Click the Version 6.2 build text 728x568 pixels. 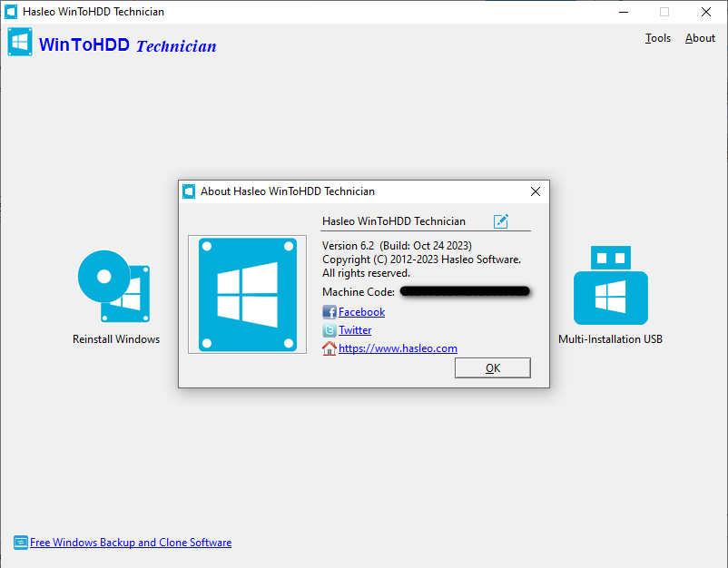(x=397, y=246)
